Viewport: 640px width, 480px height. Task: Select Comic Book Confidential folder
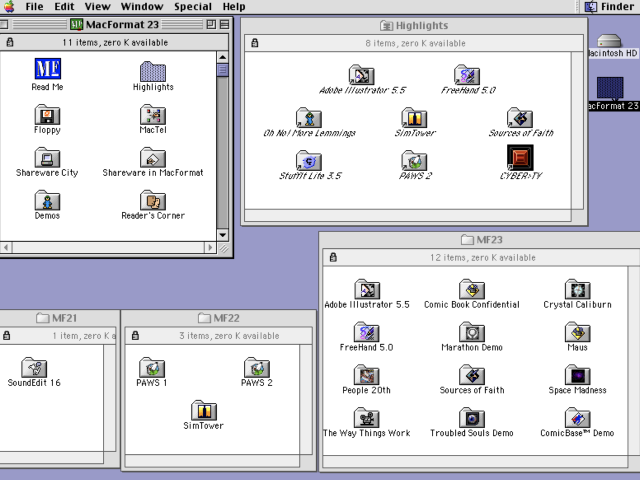[472, 289]
